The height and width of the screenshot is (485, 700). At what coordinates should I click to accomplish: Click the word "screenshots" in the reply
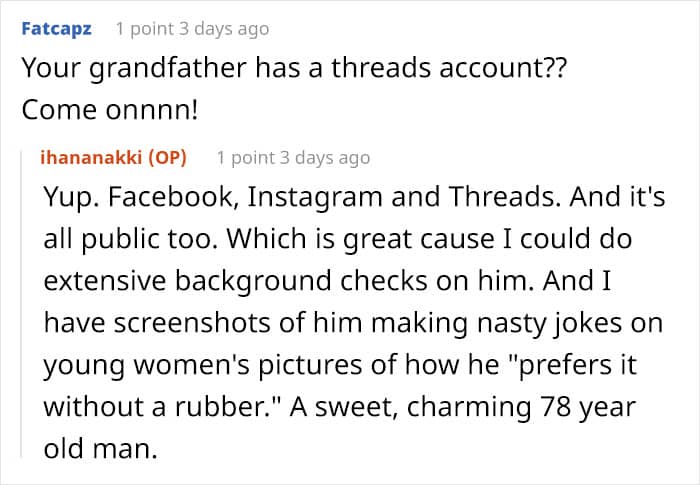[x=192, y=323]
